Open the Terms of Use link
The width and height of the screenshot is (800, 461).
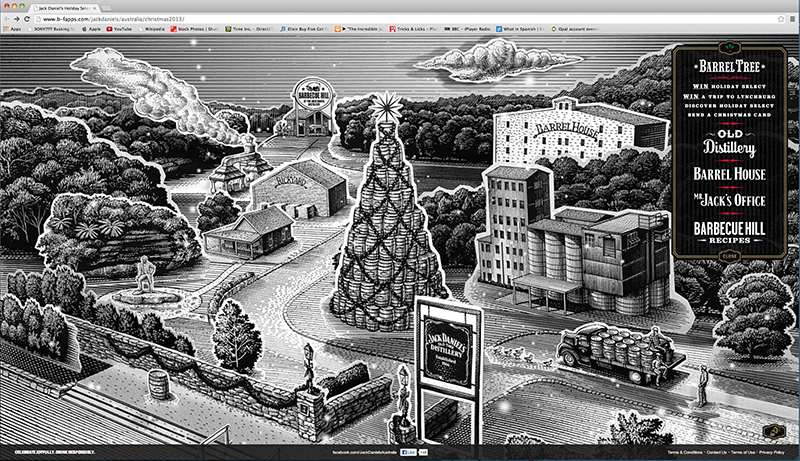743,452
